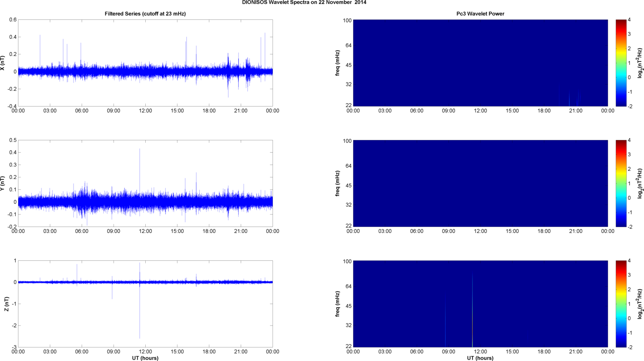
Task: Click the DIONISOS Wavelet Spectra figure title
Action: [x=304, y=3]
